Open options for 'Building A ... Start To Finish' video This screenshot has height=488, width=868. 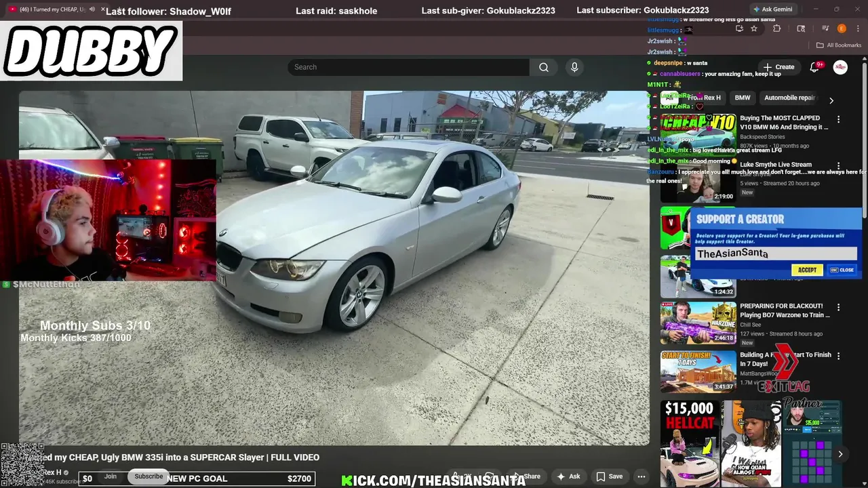click(x=838, y=356)
